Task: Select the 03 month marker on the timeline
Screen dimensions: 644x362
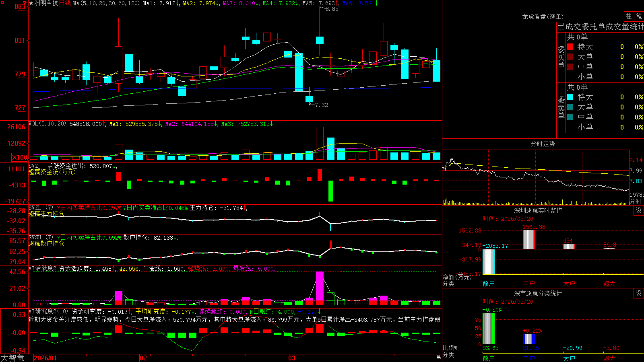Action: (x=292, y=358)
